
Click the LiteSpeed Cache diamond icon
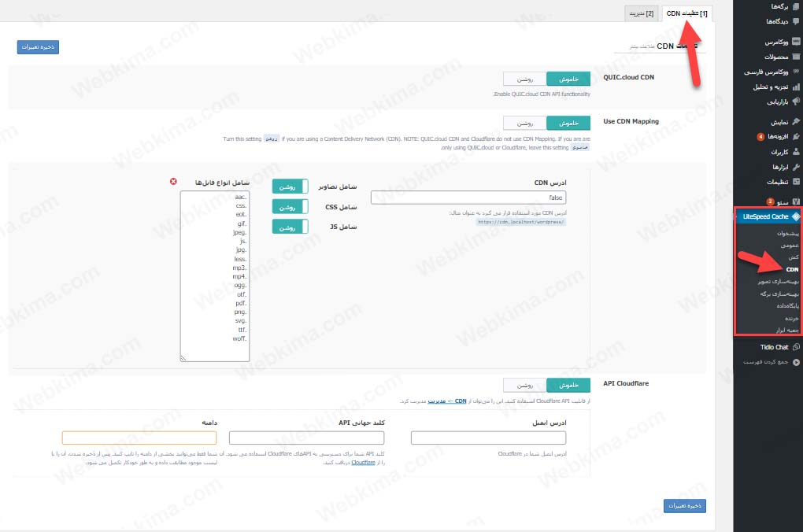click(x=795, y=216)
